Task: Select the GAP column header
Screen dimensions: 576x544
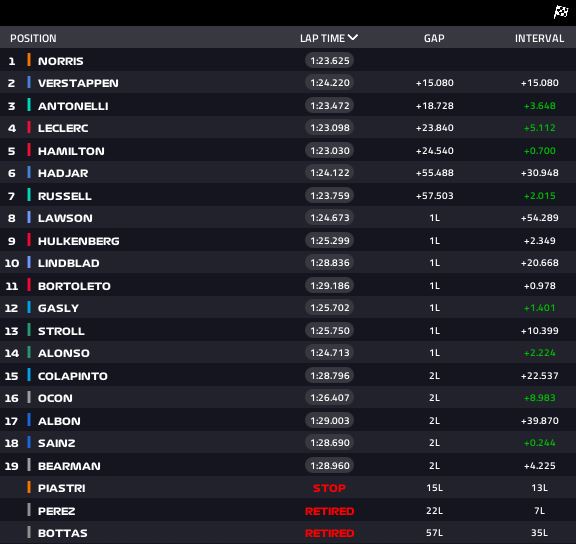Action: tap(434, 38)
